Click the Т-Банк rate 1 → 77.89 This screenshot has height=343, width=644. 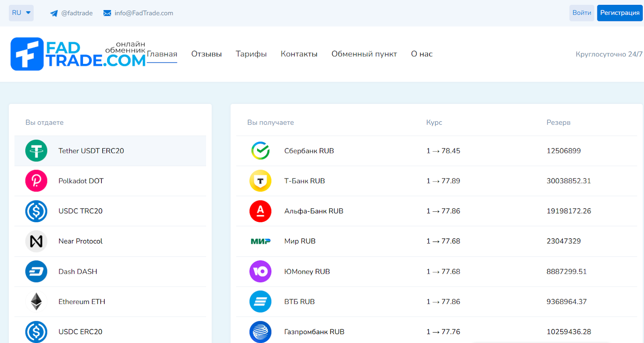[x=443, y=181]
